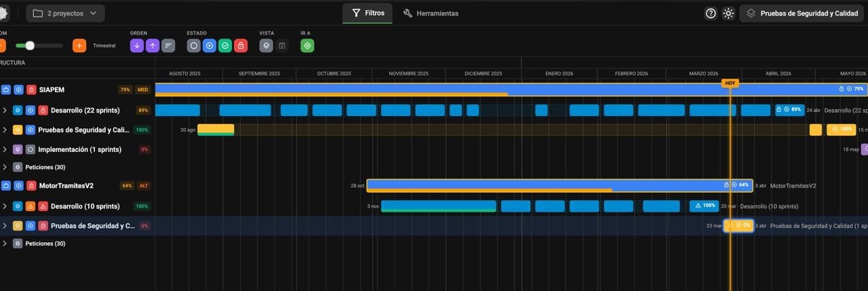Screen dimensions: 868x291
Task: Click the gray sort-lines icon under Orden
Action: click(168, 45)
